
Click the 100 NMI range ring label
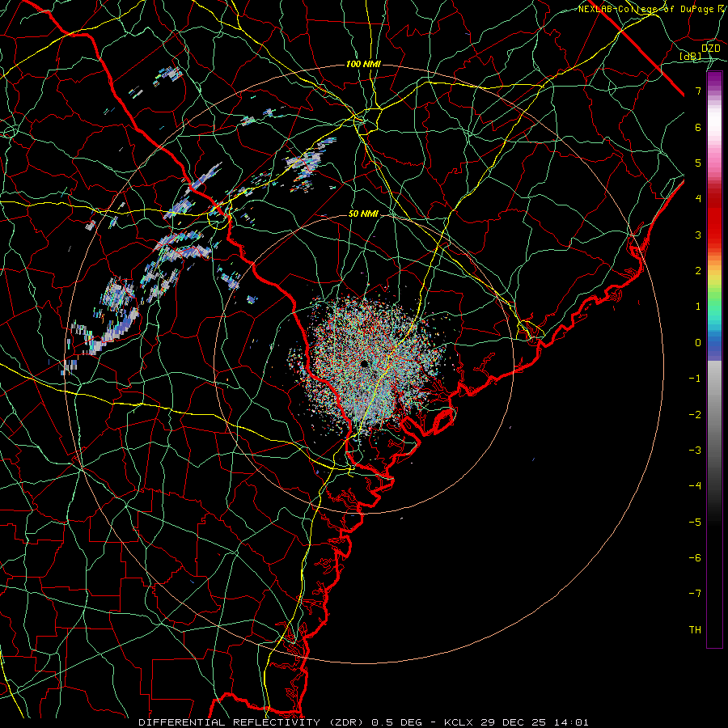(363, 64)
